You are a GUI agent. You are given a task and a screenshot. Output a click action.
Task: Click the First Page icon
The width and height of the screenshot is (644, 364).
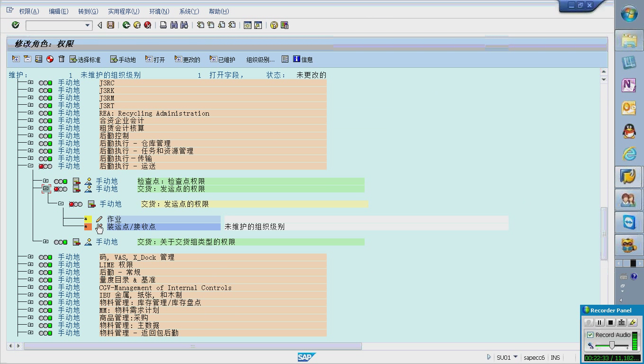point(200,25)
